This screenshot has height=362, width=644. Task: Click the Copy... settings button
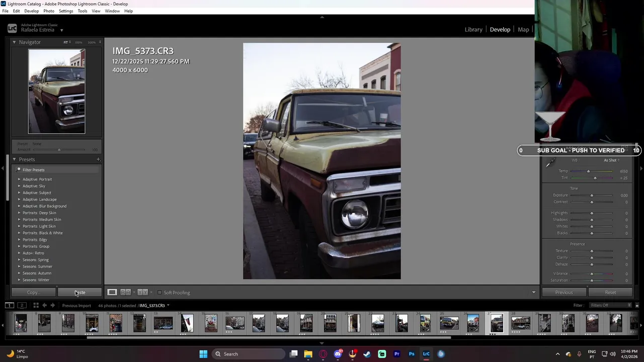point(34,292)
